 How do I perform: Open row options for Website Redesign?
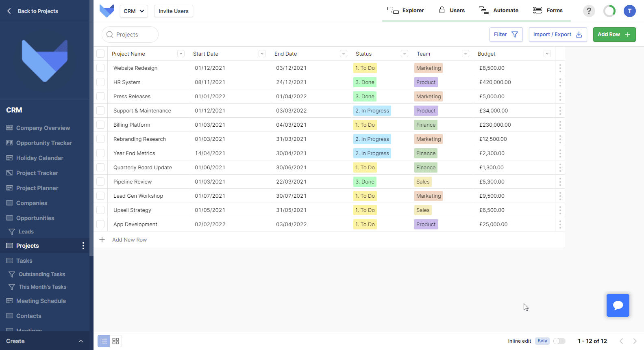click(560, 68)
